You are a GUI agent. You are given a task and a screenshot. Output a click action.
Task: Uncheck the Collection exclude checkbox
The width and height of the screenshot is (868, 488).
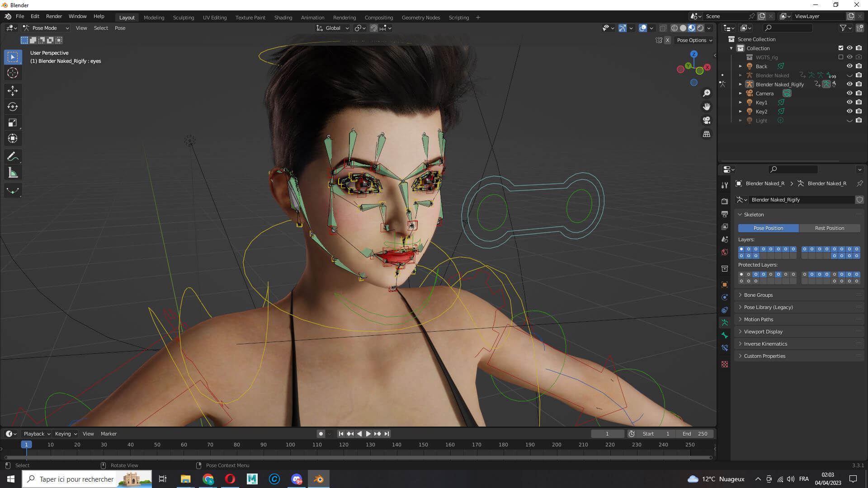point(841,48)
